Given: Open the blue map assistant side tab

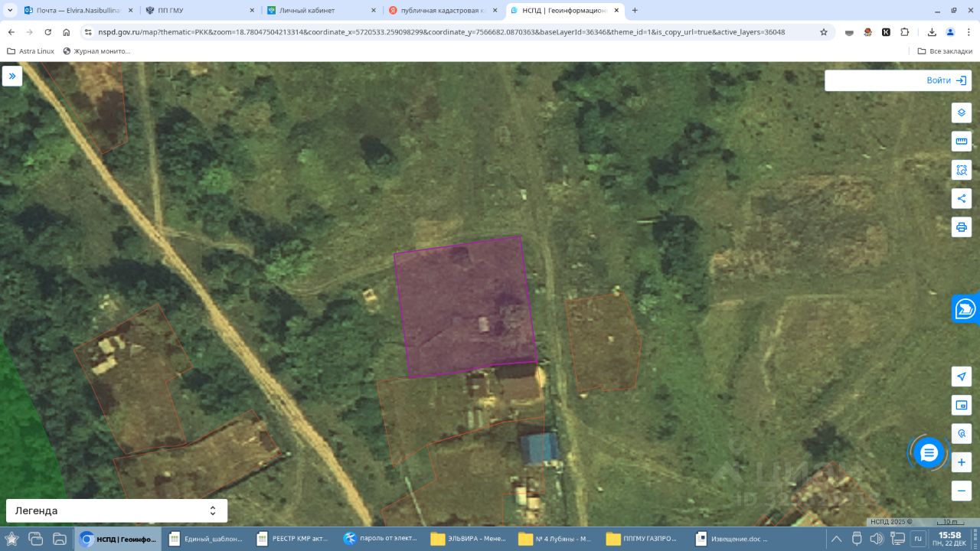Looking at the screenshot, I should (966, 308).
